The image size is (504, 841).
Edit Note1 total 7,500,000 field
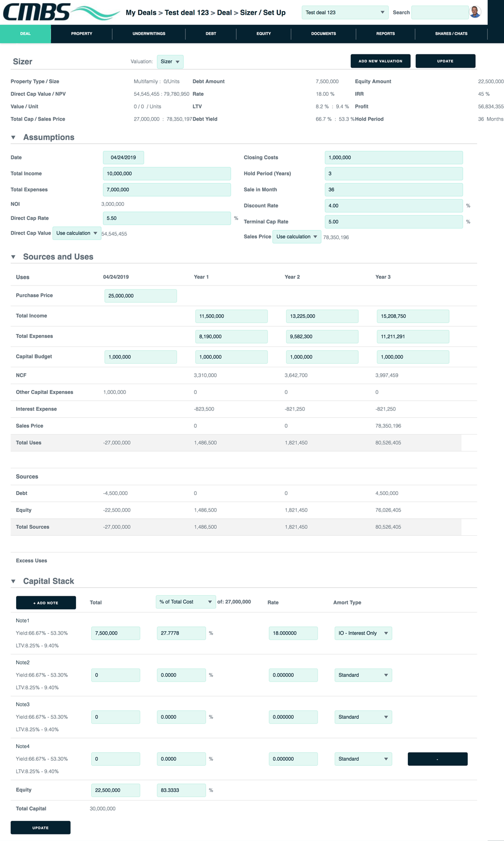115,633
